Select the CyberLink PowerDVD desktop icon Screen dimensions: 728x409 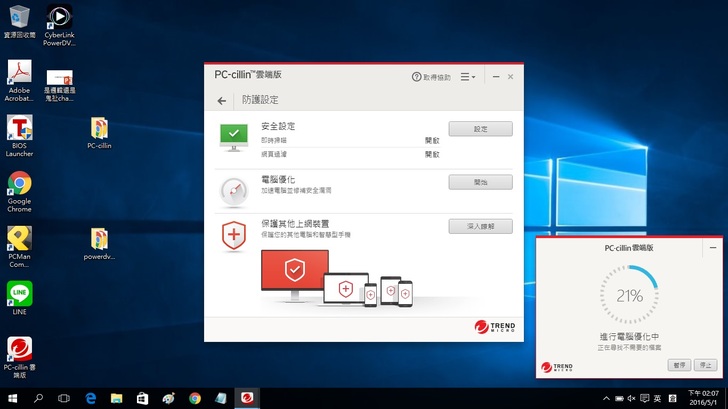59,26
